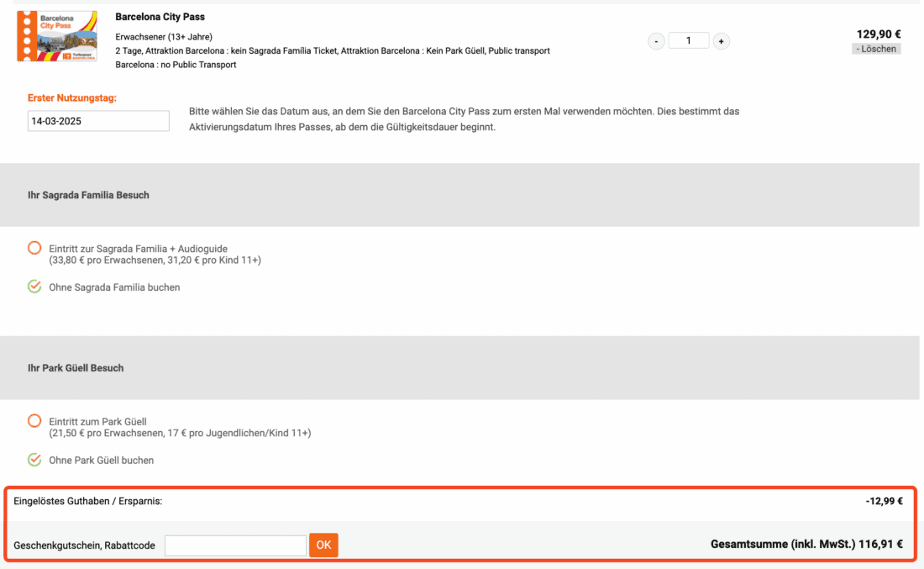
Task: Select Sagrada Familia entry with Audioguide
Action: 34,249
